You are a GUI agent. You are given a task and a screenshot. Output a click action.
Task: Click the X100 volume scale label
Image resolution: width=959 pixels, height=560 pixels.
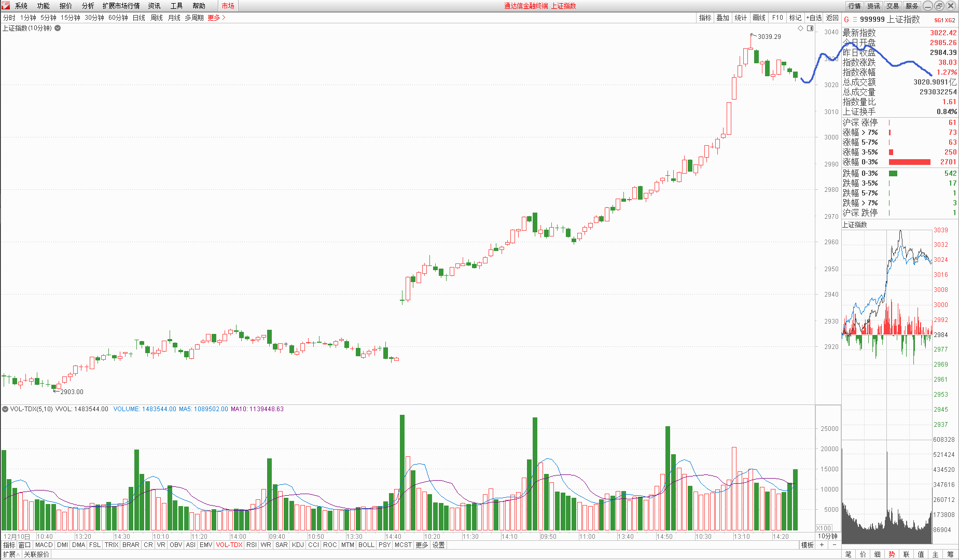[824, 528]
